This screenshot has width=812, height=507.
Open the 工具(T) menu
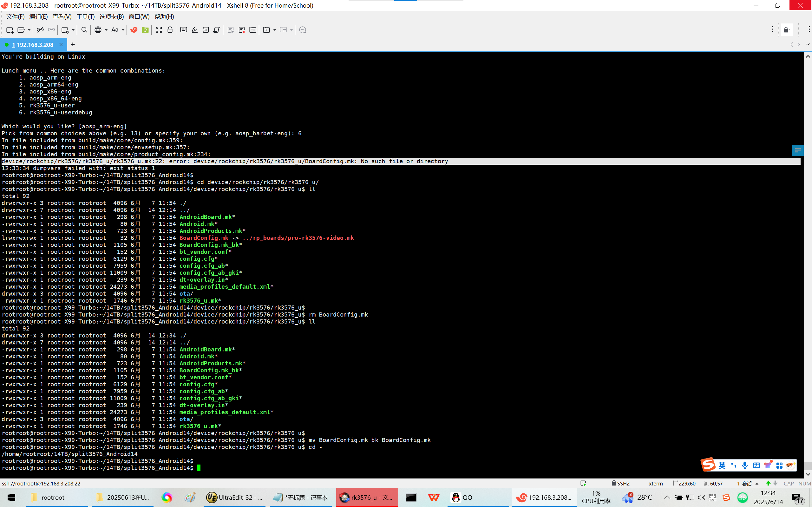[85, 16]
